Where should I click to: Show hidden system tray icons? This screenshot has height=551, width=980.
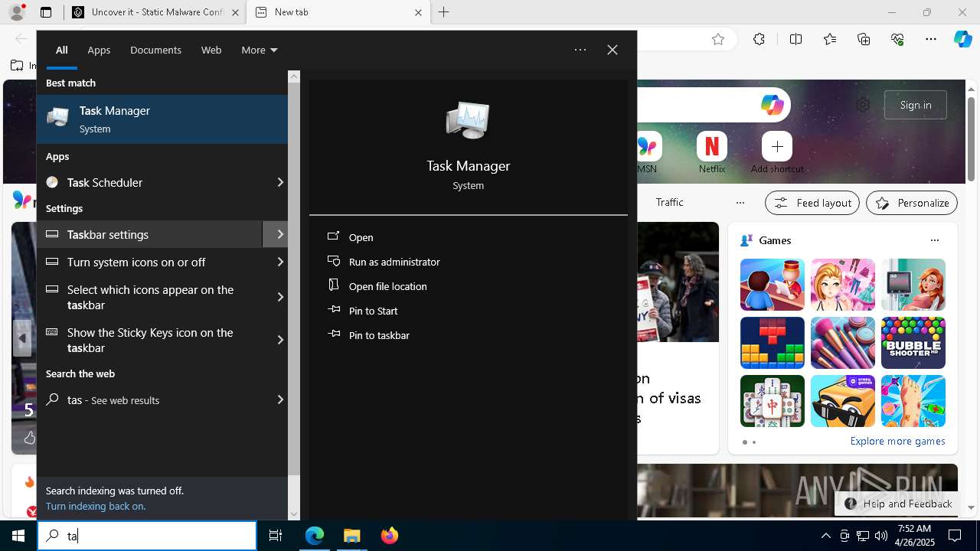pyautogui.click(x=825, y=536)
